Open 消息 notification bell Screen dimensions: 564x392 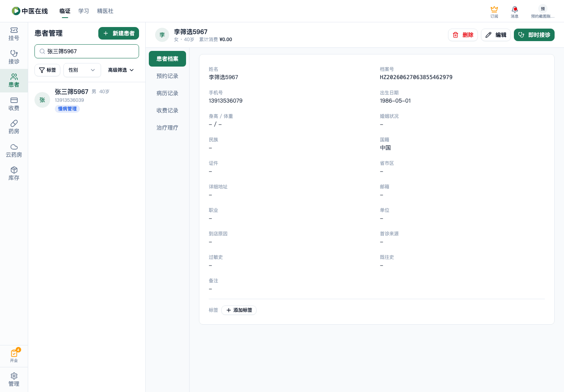coord(515,12)
